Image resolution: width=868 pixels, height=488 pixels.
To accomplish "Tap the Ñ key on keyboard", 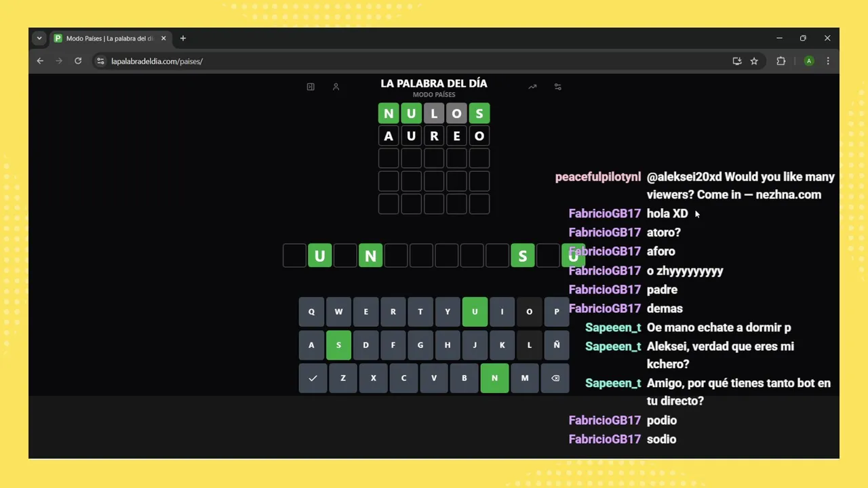I will [x=557, y=345].
